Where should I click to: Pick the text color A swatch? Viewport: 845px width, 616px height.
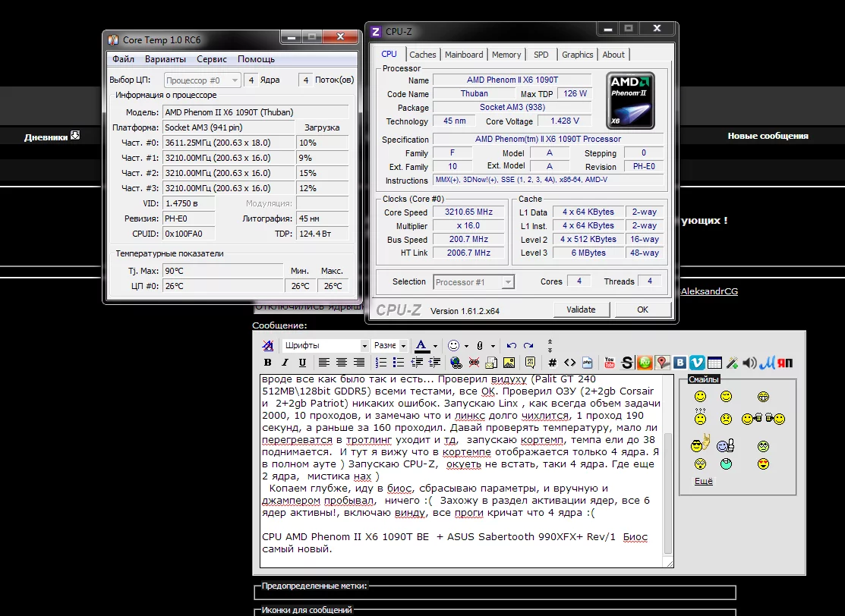[x=421, y=345]
